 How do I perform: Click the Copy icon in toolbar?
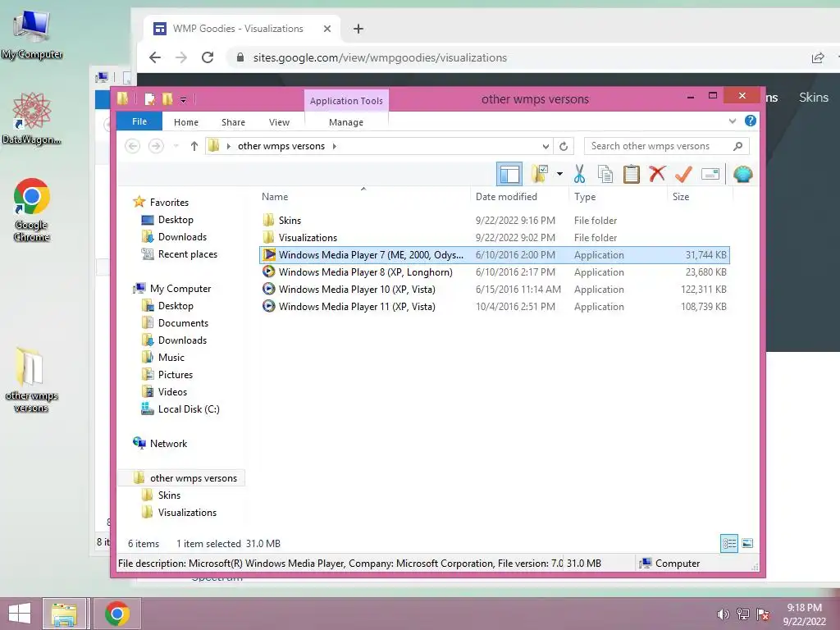click(x=605, y=174)
